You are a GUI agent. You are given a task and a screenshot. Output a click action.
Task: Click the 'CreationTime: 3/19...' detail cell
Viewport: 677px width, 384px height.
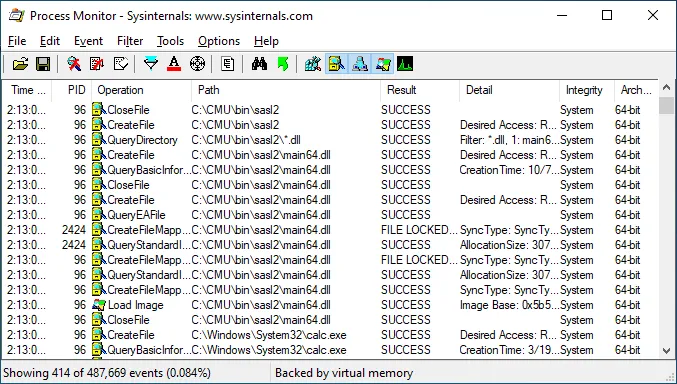pyautogui.click(x=509, y=350)
